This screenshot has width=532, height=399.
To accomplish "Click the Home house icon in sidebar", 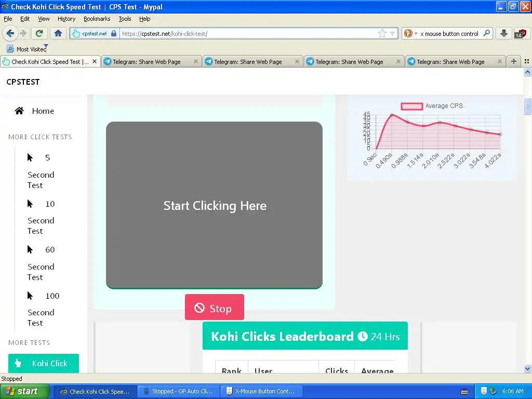I will (19, 111).
